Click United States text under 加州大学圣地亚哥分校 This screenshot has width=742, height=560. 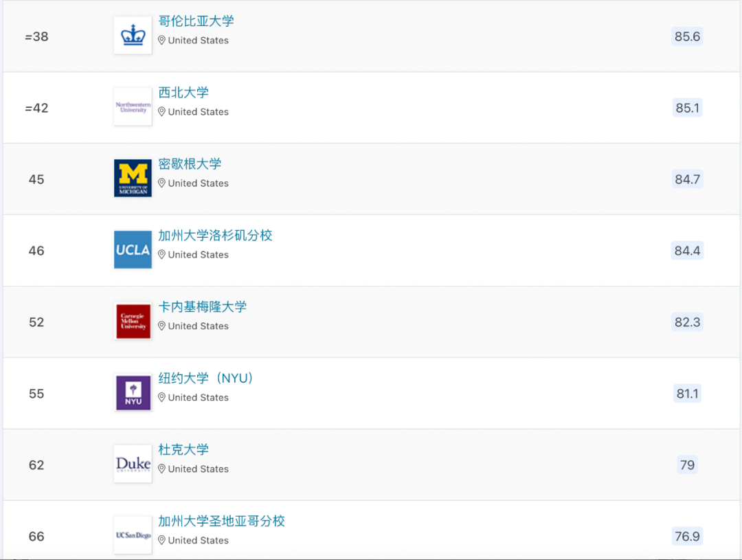[199, 541]
